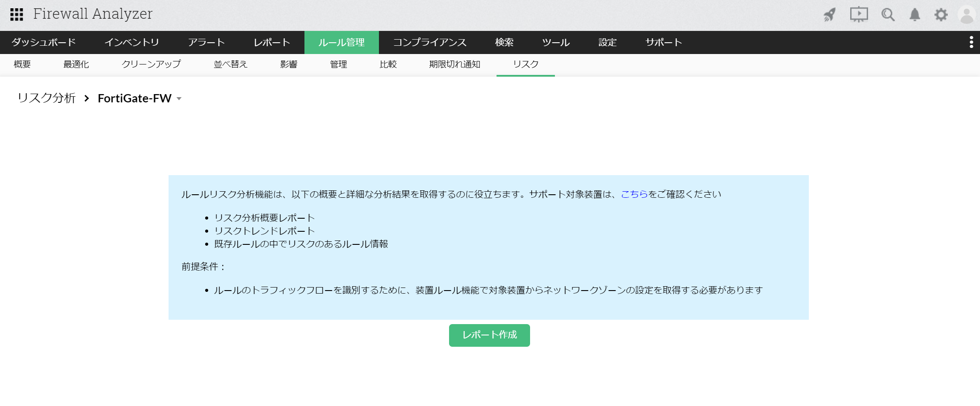Switch to the 期限切れ通知 tab
Viewport: 980px width, 406px height.
coord(455,64)
